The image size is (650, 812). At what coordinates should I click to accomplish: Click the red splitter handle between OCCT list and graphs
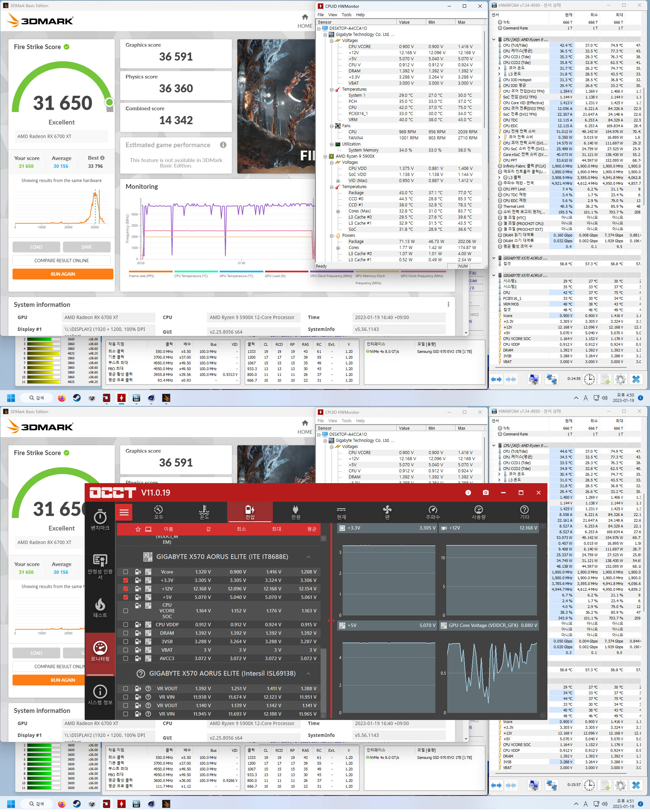point(331,621)
